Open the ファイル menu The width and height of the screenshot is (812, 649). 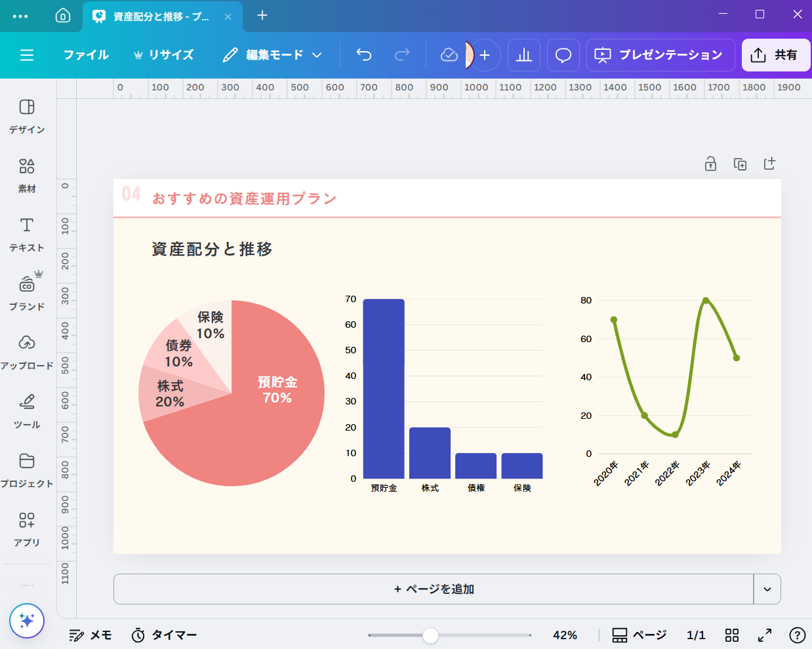[86, 55]
